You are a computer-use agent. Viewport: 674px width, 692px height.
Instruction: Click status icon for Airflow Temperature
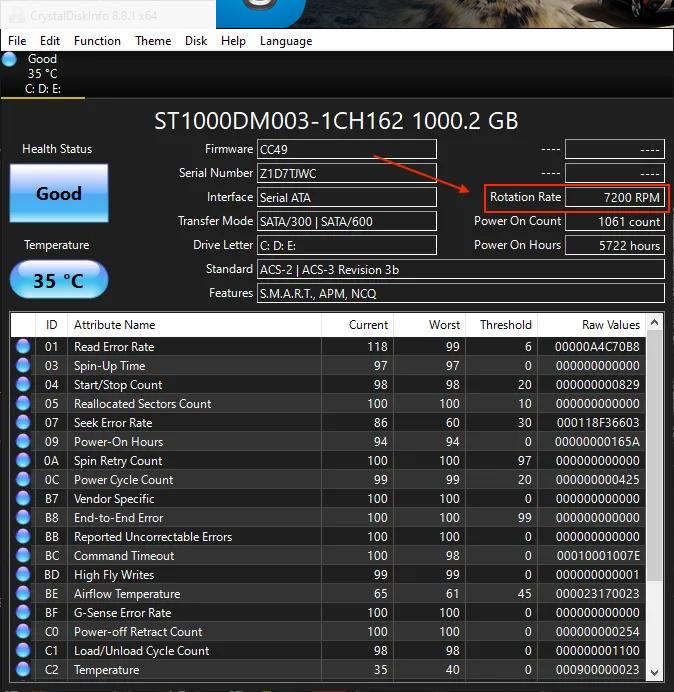tap(23, 594)
